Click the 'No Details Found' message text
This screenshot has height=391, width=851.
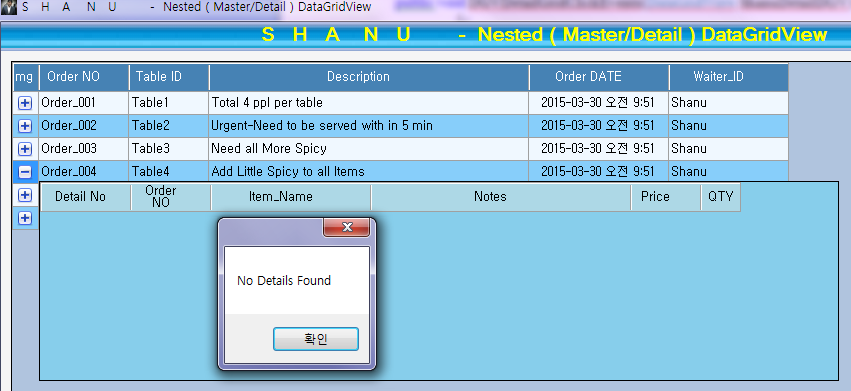tap(284, 281)
